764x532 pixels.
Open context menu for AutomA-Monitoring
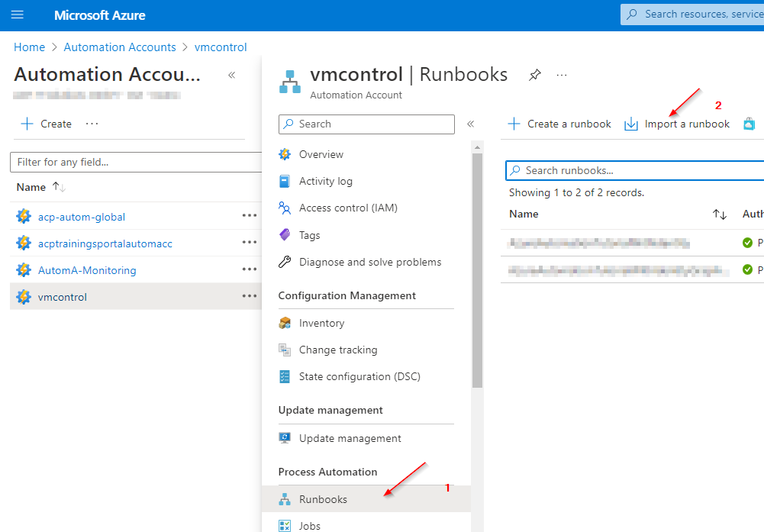click(x=250, y=269)
